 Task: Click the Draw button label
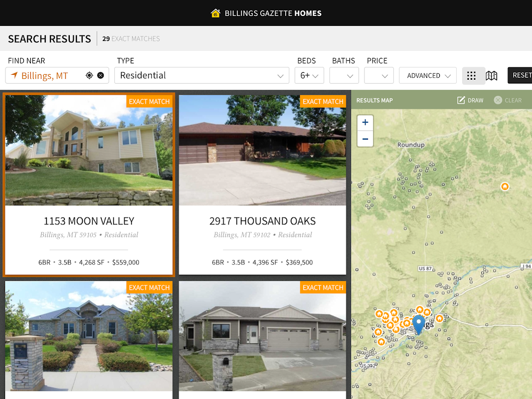click(x=475, y=100)
